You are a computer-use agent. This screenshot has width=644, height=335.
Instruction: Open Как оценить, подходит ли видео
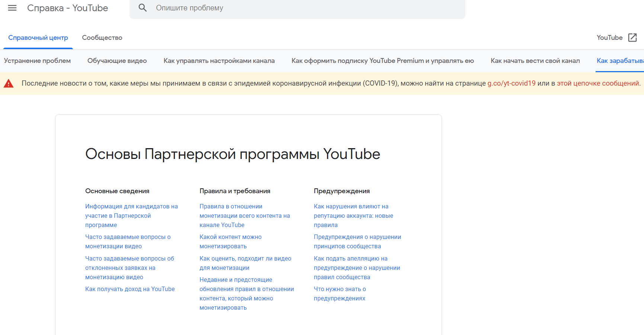[x=245, y=263]
